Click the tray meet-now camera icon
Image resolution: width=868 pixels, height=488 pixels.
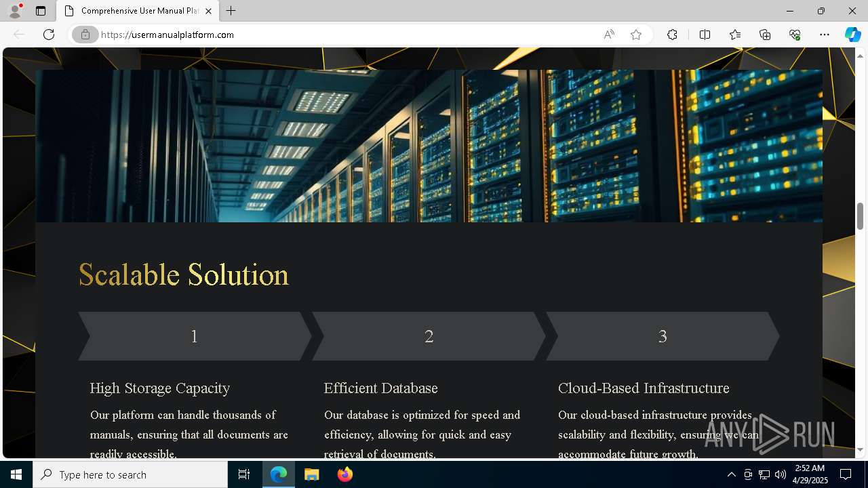pos(748,474)
